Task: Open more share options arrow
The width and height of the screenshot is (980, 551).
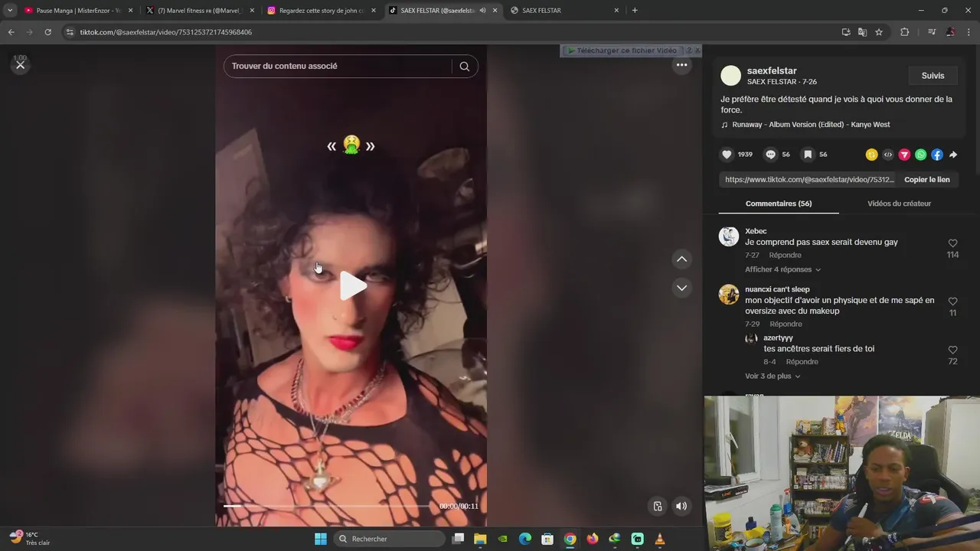Action: 953,155
